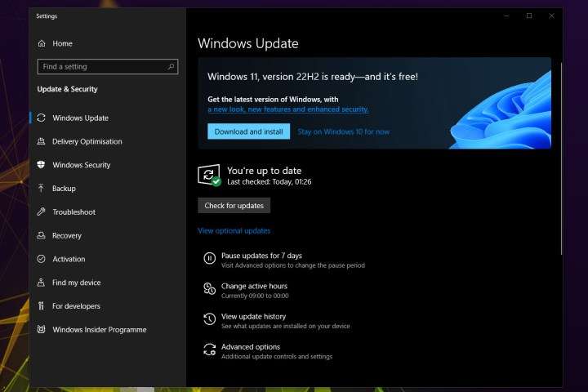
Task: Click the Troubleshoot wrench icon
Action: [42, 212]
